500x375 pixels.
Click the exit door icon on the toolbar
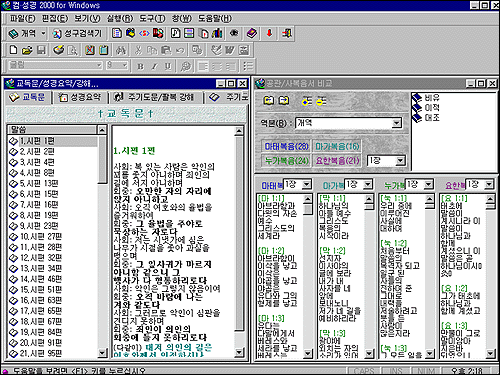[x=287, y=33]
